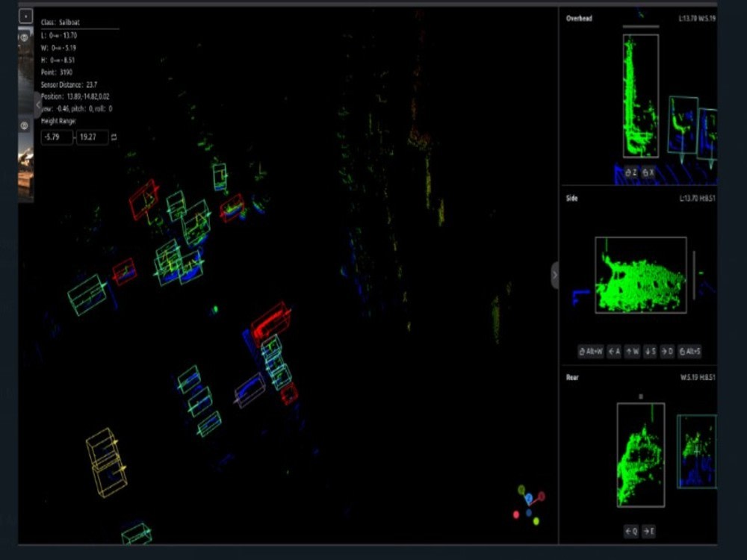
Task: Click the yaw pitch roll text line
Action: [77, 108]
